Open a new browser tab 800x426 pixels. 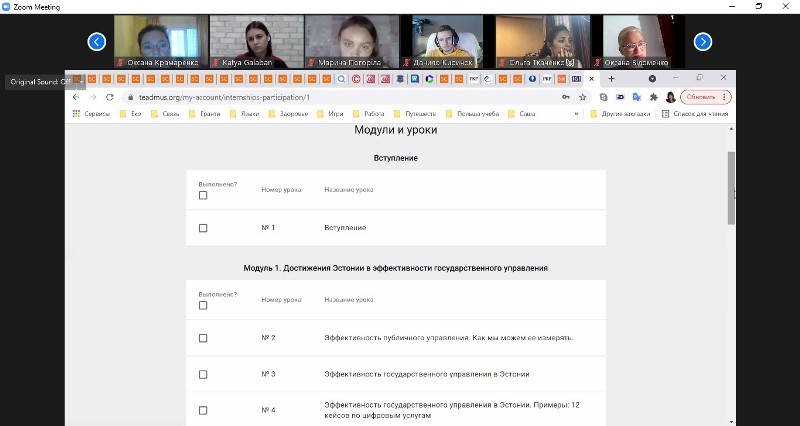click(x=611, y=79)
